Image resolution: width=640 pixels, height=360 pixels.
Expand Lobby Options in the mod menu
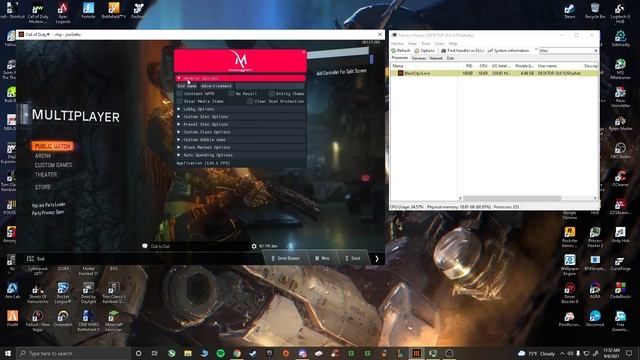click(240, 109)
